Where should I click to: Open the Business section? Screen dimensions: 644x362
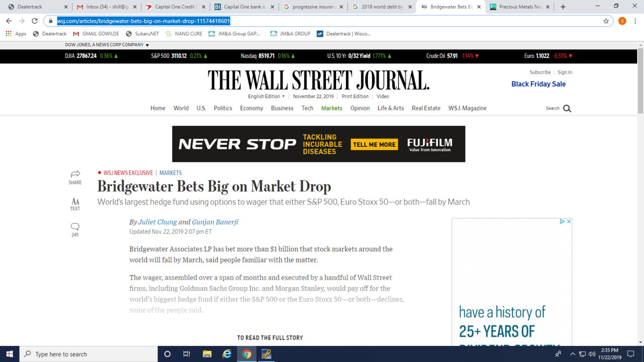tap(282, 108)
